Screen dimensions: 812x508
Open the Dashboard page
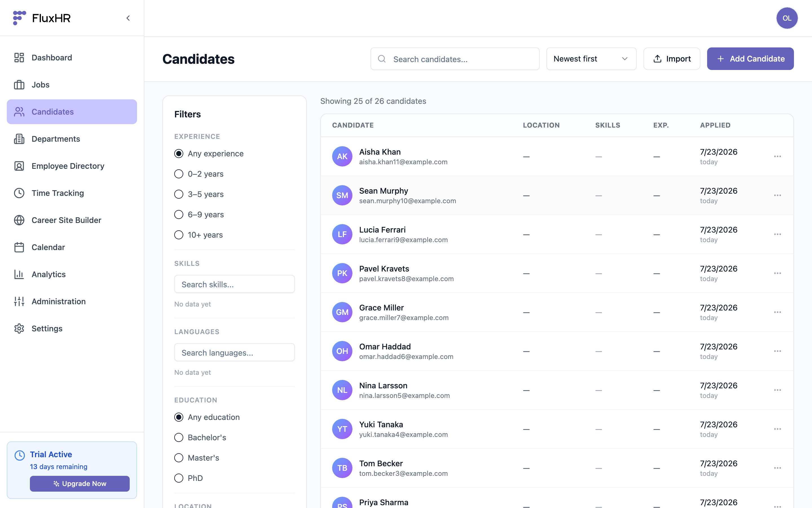[x=72, y=58]
